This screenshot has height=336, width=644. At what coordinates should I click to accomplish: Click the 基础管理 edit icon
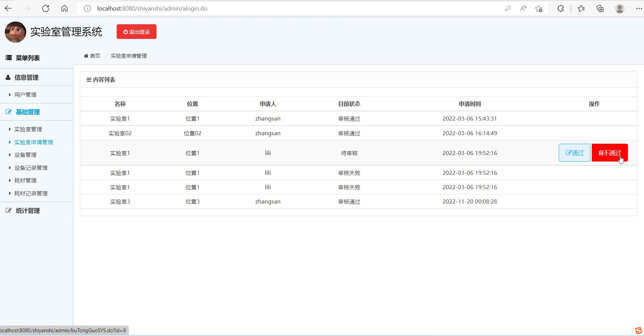[9, 112]
